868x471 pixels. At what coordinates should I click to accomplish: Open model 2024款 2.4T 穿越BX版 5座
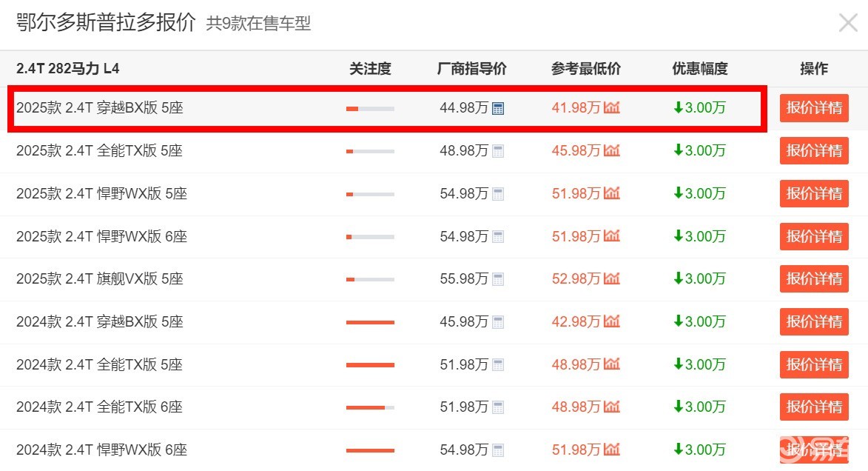pyautogui.click(x=100, y=322)
